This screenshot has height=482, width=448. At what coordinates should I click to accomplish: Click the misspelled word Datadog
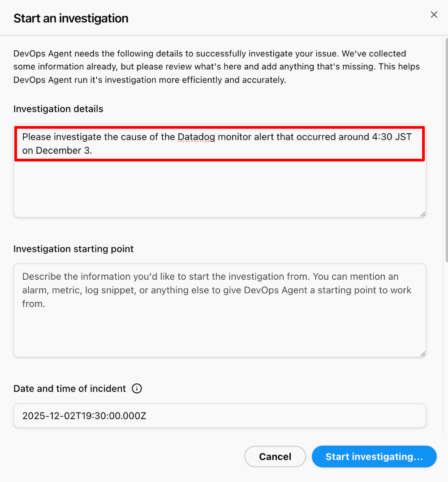pos(196,137)
